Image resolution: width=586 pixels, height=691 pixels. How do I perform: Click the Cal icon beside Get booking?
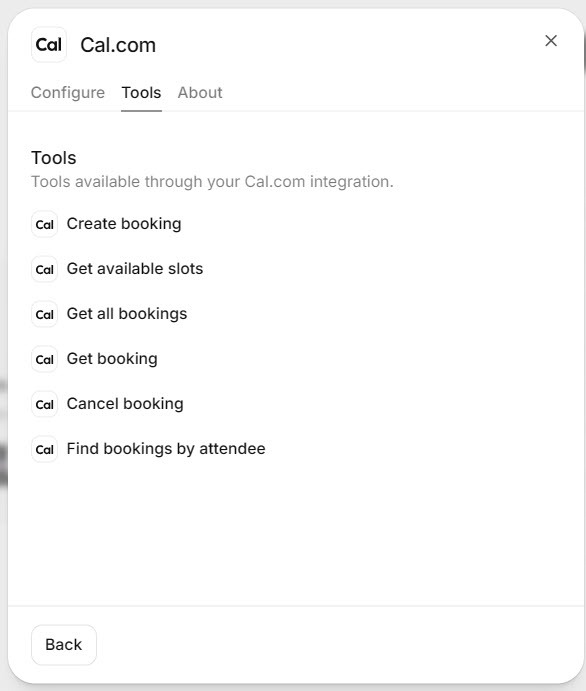pos(45,359)
